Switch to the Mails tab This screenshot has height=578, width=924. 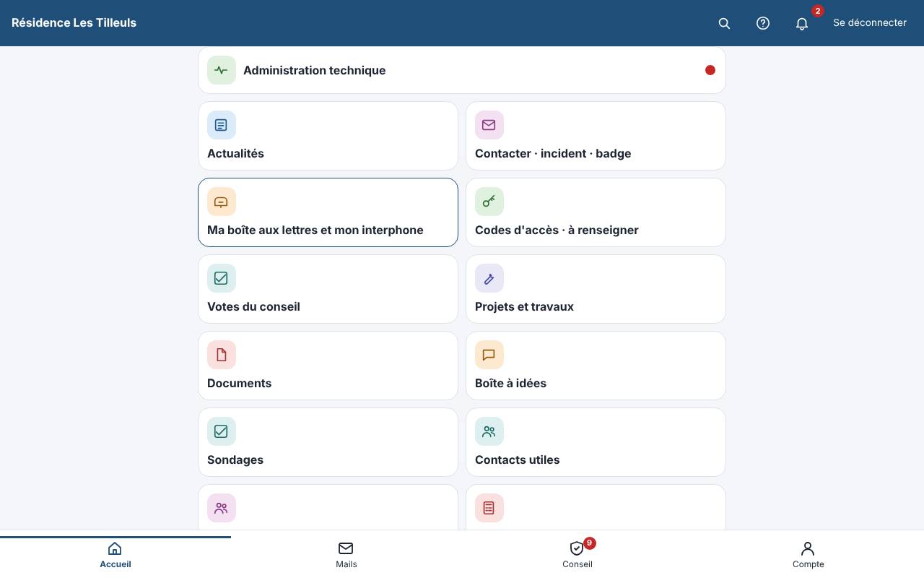click(346, 555)
